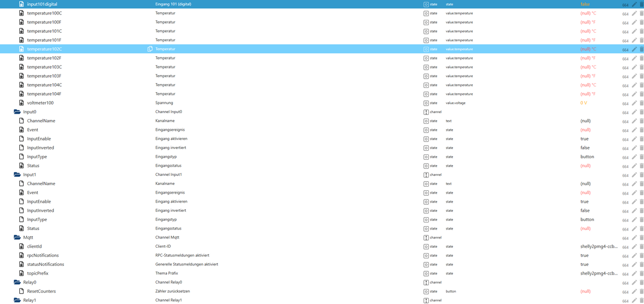The image size is (644, 304).
Task: Click 'Eingang 101 (digital)' name text
Action: coord(173,4)
